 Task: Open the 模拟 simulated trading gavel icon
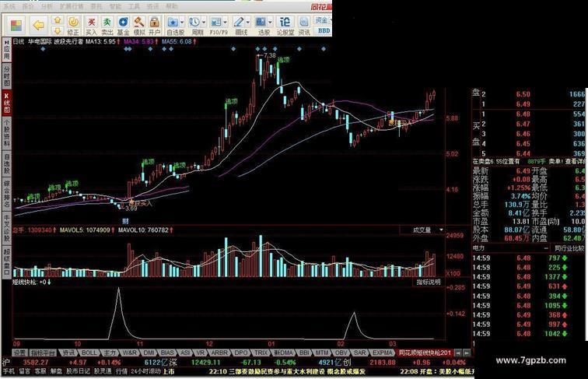click(x=139, y=25)
